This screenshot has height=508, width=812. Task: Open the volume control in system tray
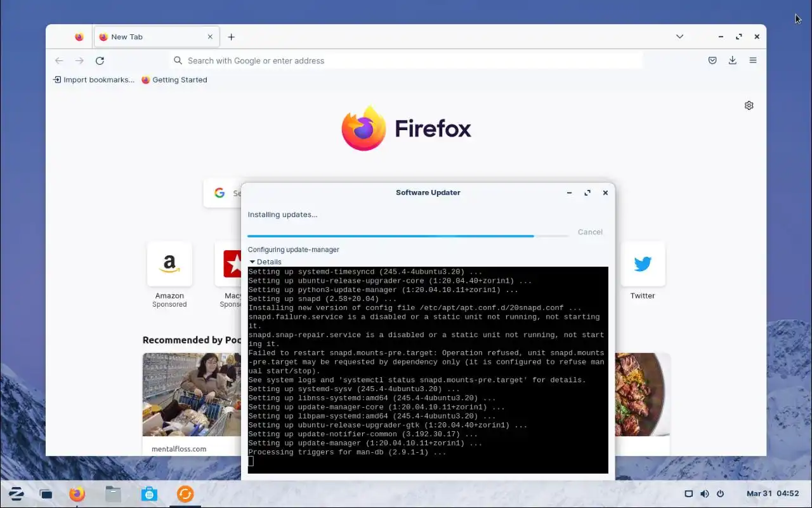[704, 493]
